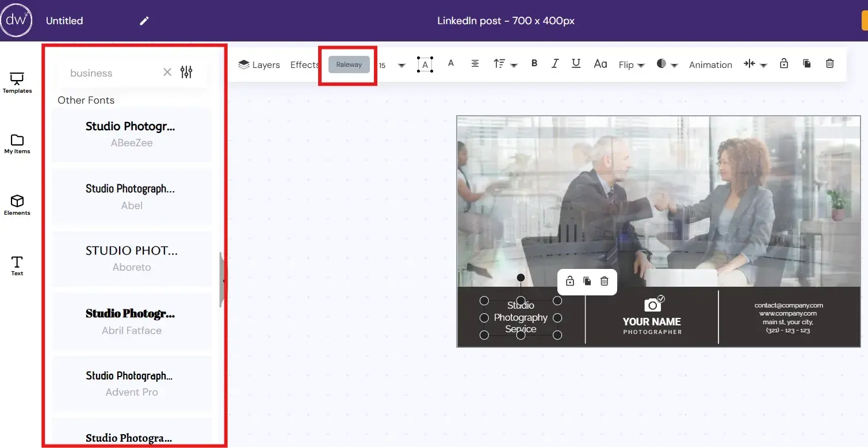Image resolution: width=868 pixels, height=448 pixels.
Task: Open the font search filter options
Action: pos(186,73)
